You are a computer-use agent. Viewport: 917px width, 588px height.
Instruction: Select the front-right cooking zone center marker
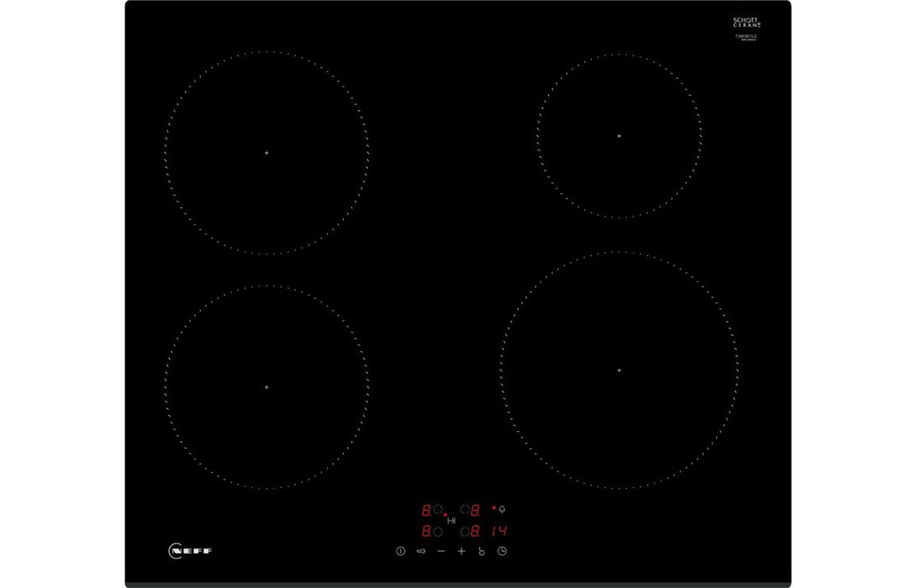(618, 370)
